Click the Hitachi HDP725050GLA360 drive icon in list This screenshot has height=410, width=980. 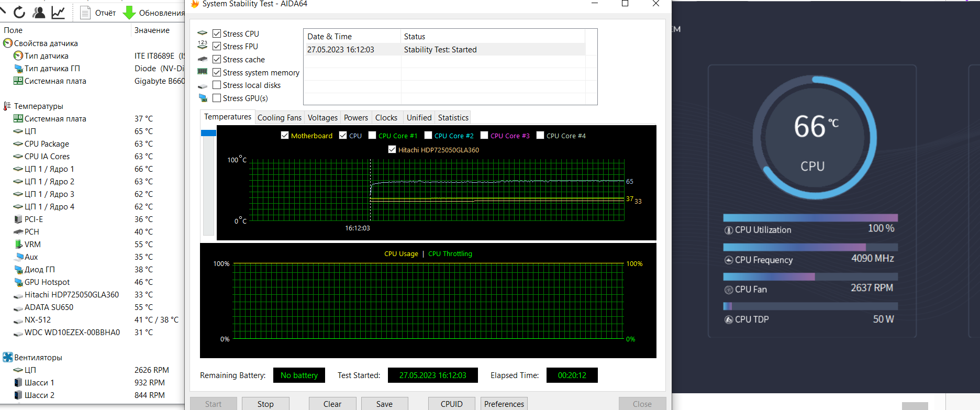[18, 295]
